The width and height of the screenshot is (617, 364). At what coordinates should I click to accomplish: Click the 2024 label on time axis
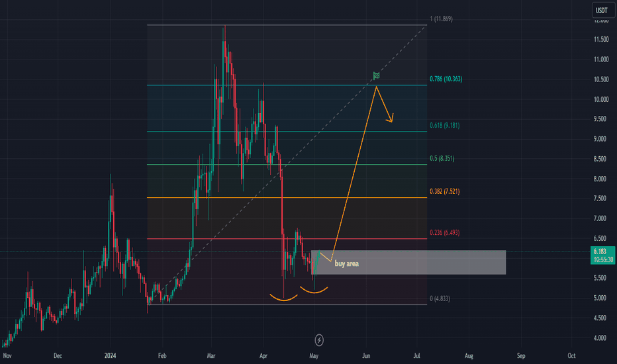[x=110, y=356]
